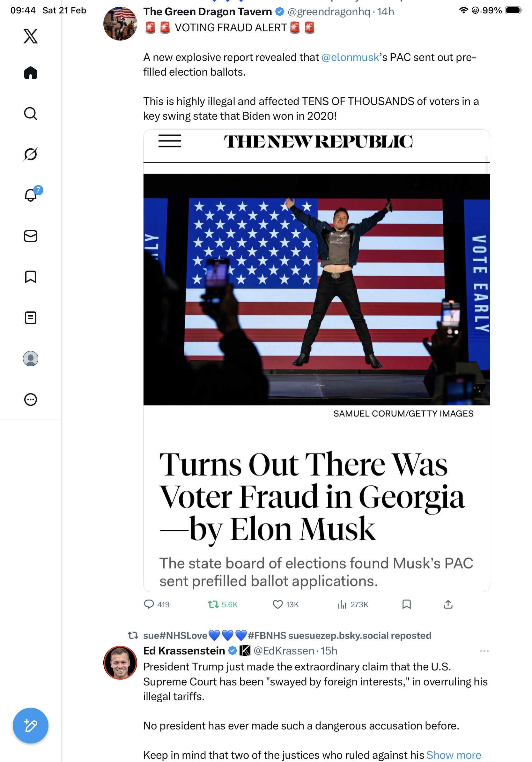Open Lists icon in sidebar
Viewport: 532px width, 762px height.
[31, 317]
